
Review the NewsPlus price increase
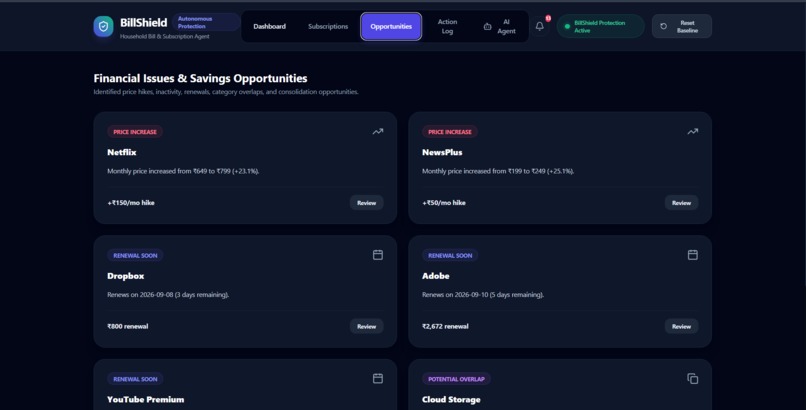tap(681, 203)
